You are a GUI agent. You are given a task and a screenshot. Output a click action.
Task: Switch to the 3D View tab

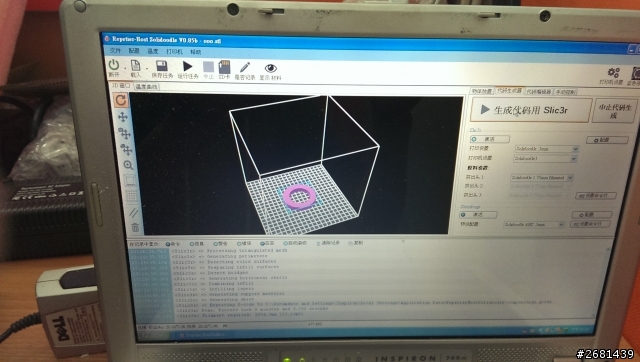[121, 85]
